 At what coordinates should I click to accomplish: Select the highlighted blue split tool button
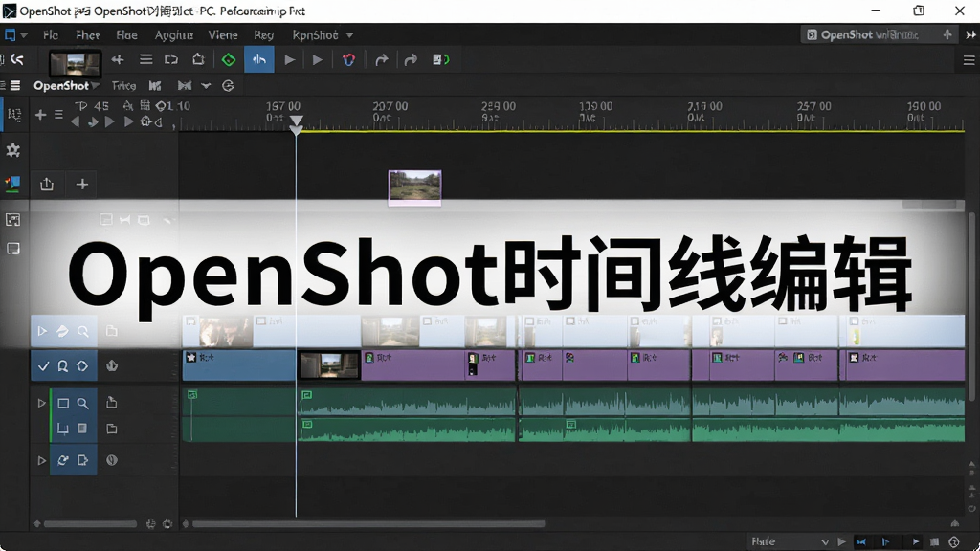[x=258, y=60]
